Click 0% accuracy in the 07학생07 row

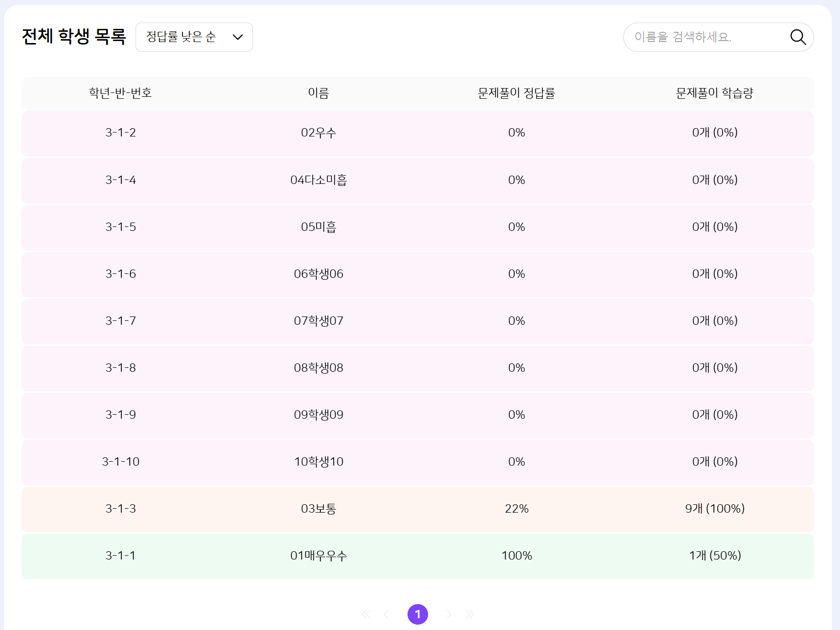click(x=517, y=321)
